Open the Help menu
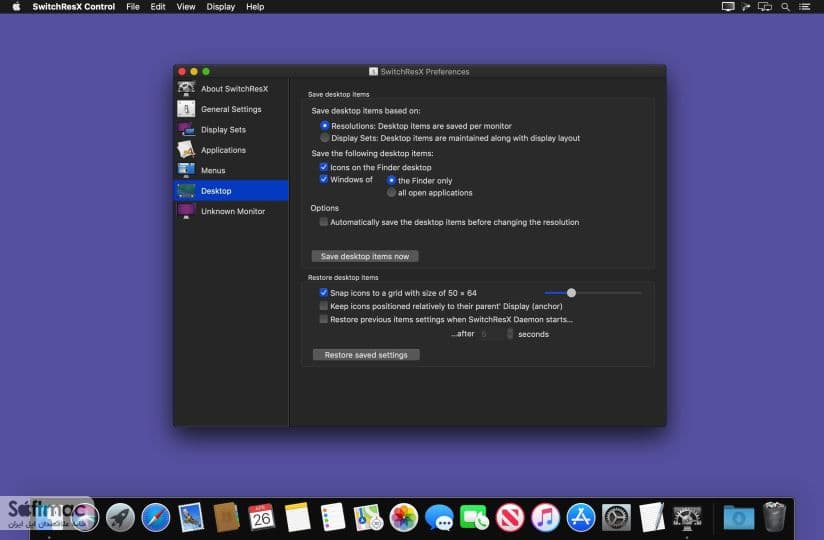824x540 pixels. 255,7
